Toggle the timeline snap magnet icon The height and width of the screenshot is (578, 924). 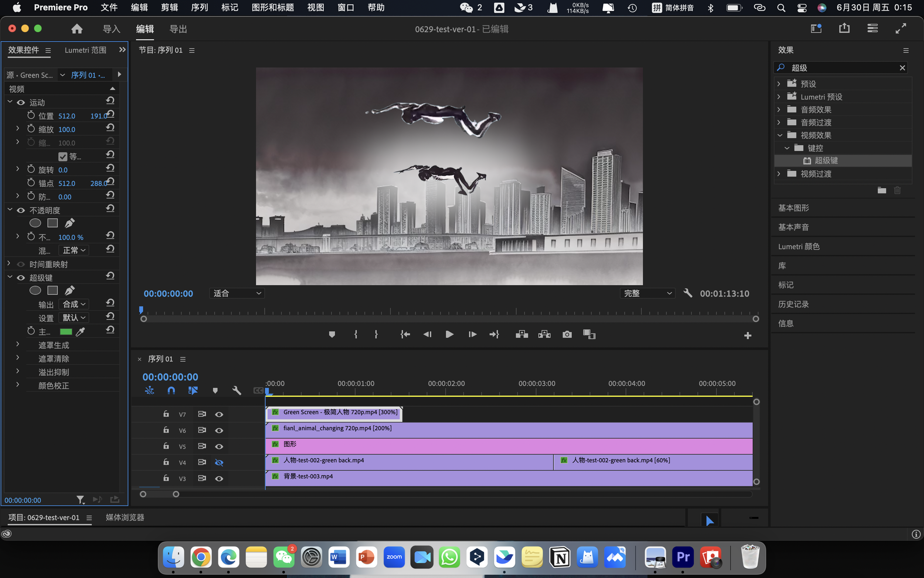click(x=171, y=390)
